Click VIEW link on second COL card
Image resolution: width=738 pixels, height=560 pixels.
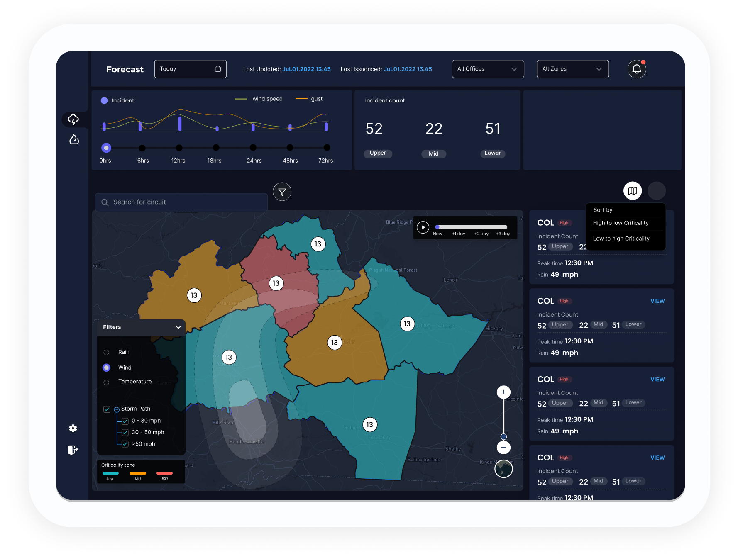click(x=657, y=301)
